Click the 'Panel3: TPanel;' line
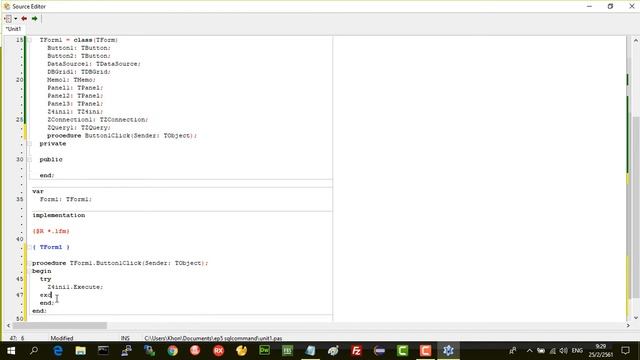The width and height of the screenshot is (640, 360). (75, 104)
